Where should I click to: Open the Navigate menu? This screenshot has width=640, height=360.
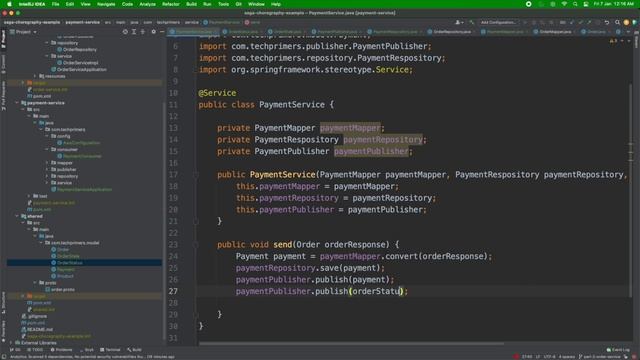pyautogui.click(x=106, y=4)
